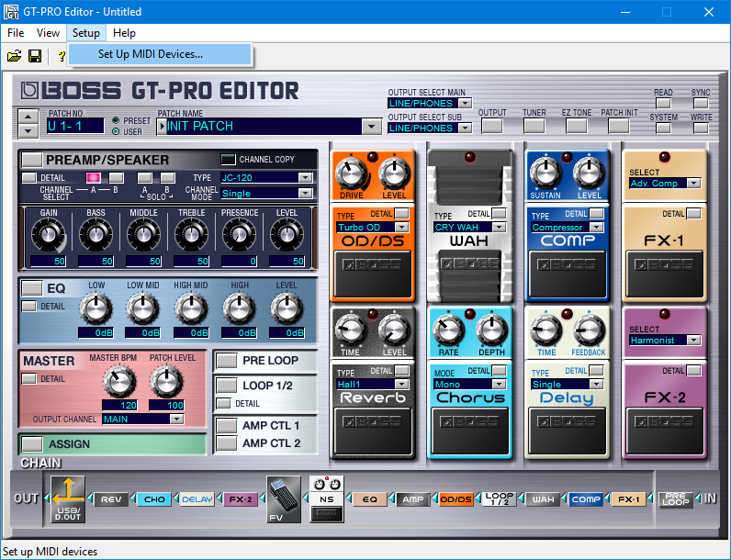Open FX-1 SELECT Adv. Comp dropdown
This screenshot has height=560, width=731.
tap(694, 183)
